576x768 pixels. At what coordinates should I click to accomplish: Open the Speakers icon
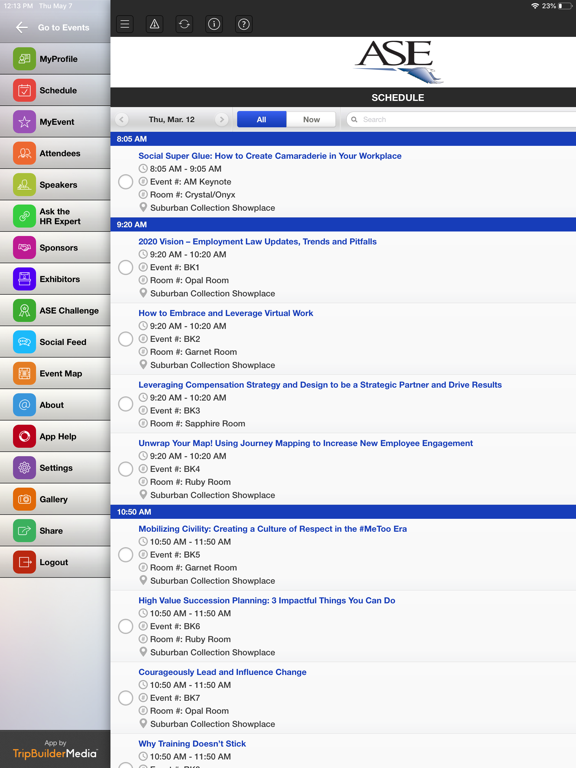click(x=24, y=185)
